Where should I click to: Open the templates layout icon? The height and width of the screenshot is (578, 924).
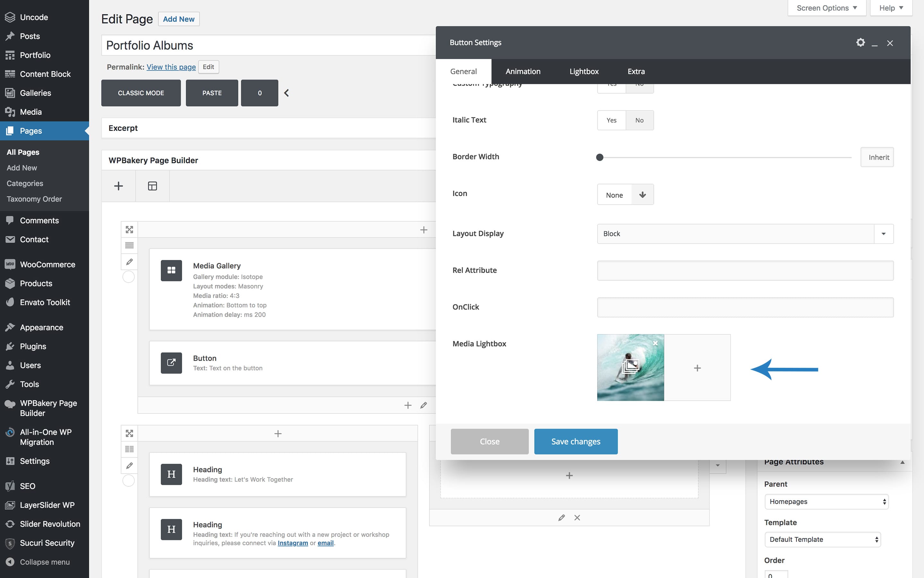pyautogui.click(x=152, y=186)
